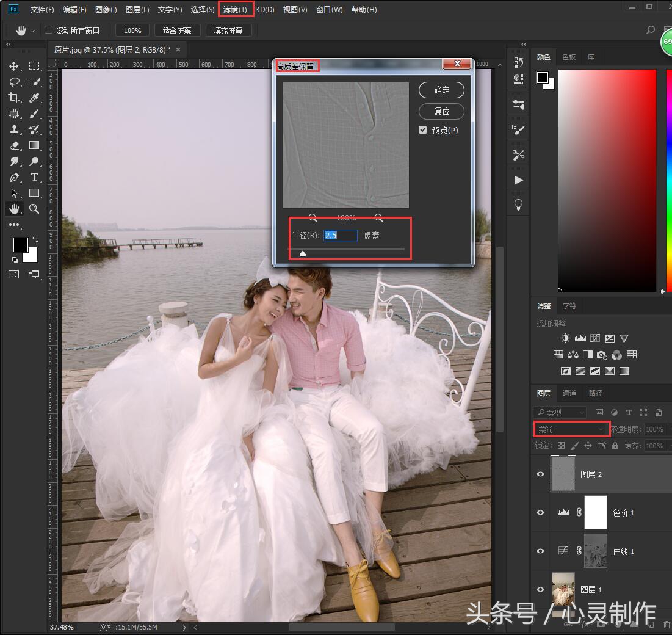Viewport: 672px width, 635px height.
Task: Select the Crop tool
Action: pos(14,98)
